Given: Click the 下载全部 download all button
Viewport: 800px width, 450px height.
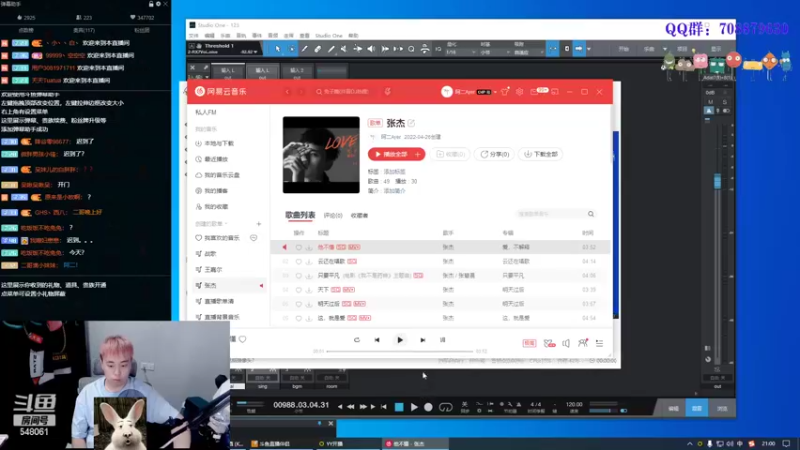Looking at the screenshot, I should [541, 154].
